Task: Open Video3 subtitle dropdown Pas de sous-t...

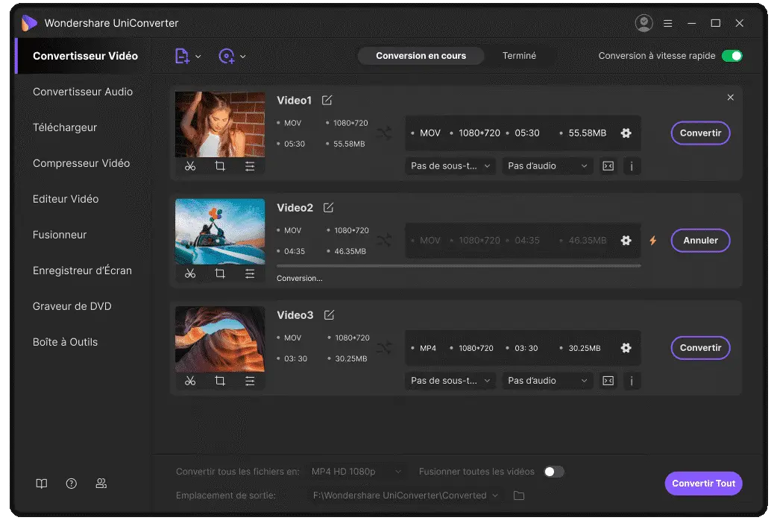Action: pyautogui.click(x=450, y=381)
